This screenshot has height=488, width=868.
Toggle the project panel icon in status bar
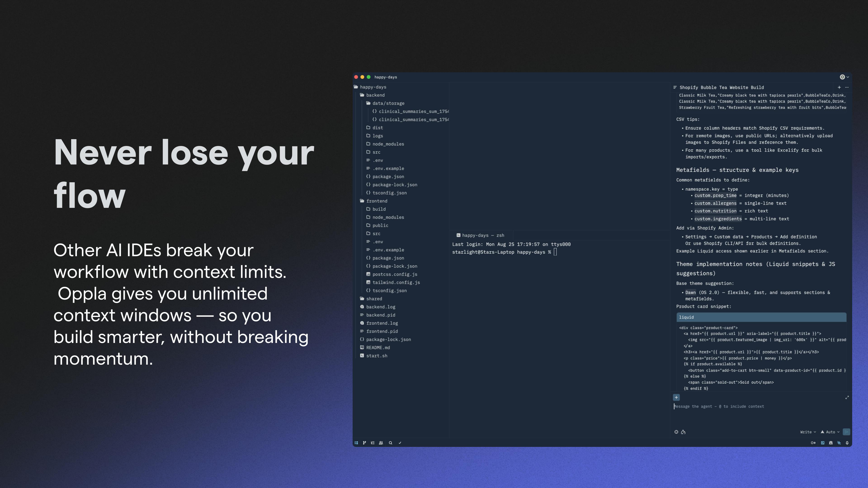coord(356,443)
